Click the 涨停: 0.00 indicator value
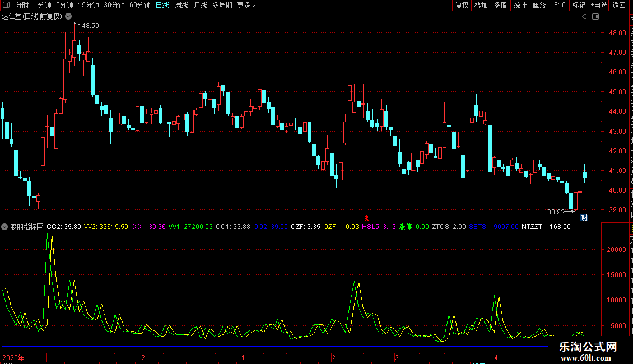Screen dimensions: 633x364 point(414,227)
